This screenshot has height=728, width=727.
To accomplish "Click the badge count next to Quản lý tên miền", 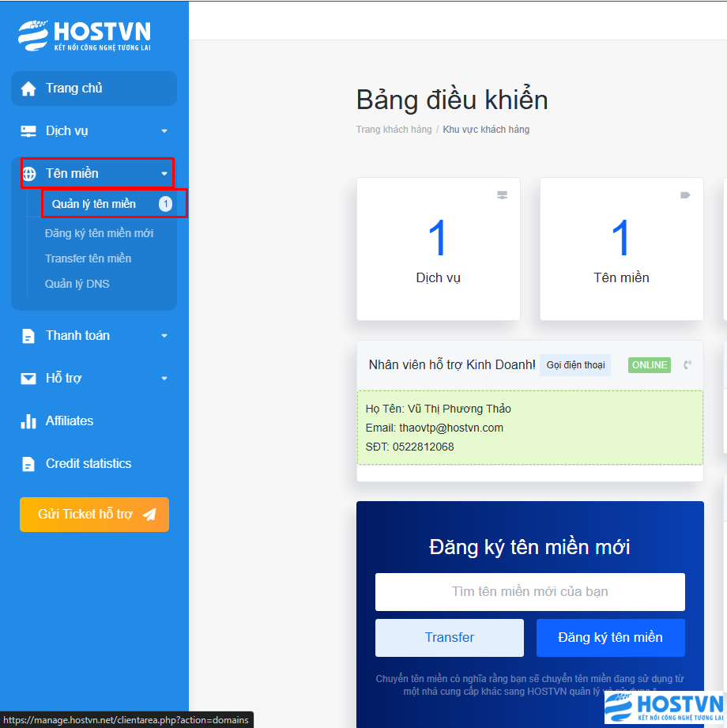I will tap(166, 204).
